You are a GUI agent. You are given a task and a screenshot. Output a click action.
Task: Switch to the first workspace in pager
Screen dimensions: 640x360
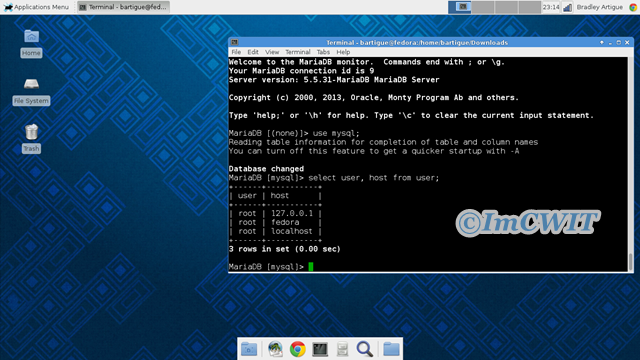pos(460,7)
